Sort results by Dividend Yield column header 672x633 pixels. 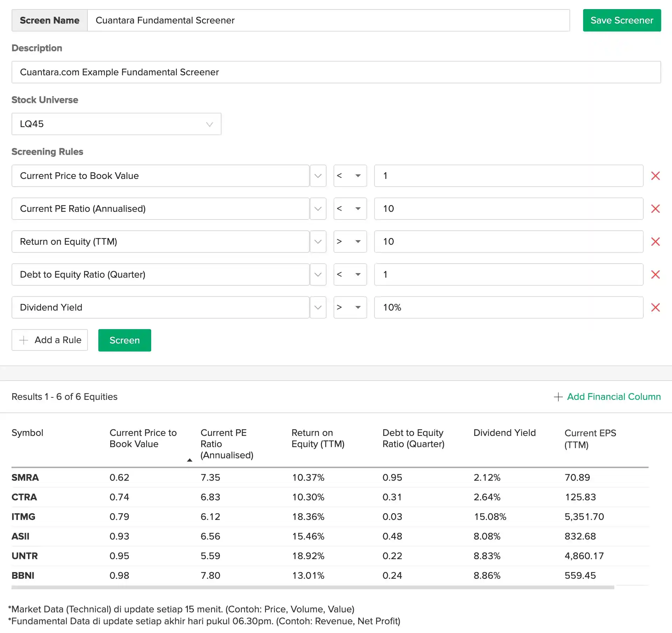pyautogui.click(x=504, y=433)
